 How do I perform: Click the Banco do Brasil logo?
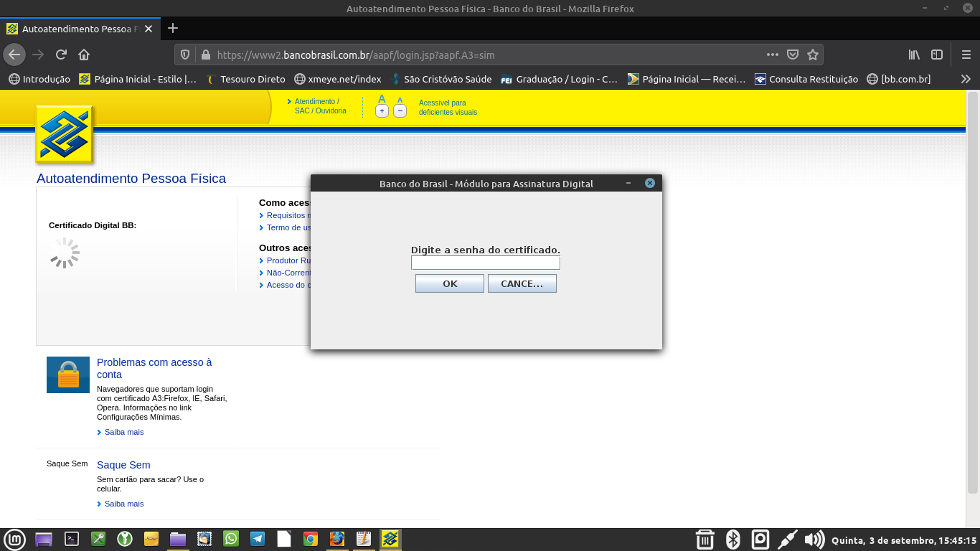(65, 135)
